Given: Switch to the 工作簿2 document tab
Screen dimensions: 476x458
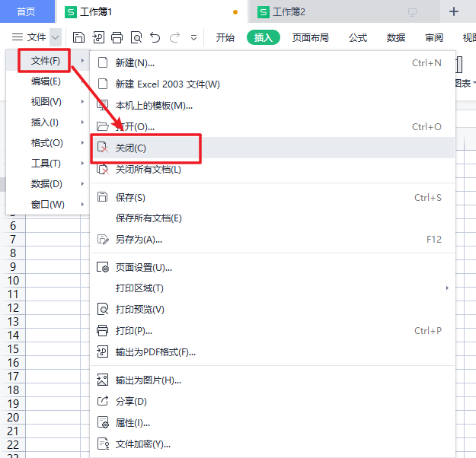Looking at the screenshot, I should tap(344, 11).
